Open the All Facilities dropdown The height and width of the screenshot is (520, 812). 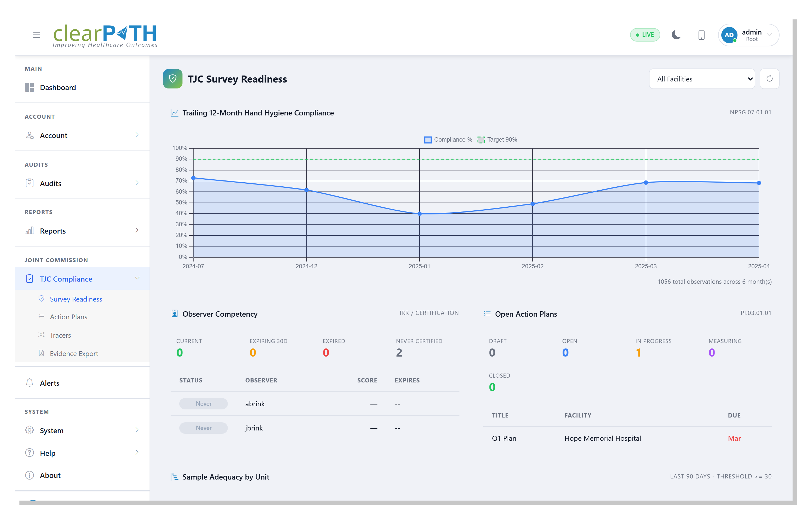[x=702, y=79]
